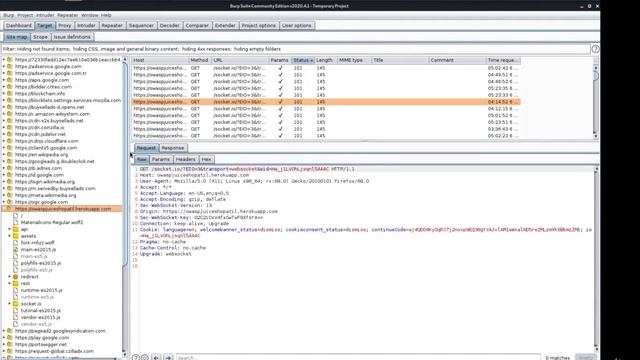The width and height of the screenshot is (640, 360).
Task: Select the login.wikimedia.org host entry
Action: [x=45, y=182]
